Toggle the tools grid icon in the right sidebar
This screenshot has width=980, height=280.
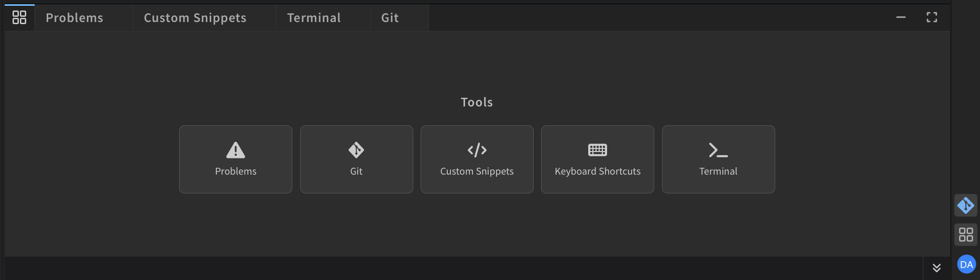[966, 234]
